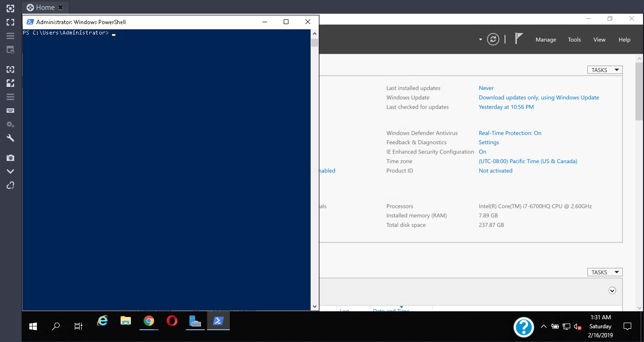Launch Opera from the taskbar

click(x=172, y=321)
